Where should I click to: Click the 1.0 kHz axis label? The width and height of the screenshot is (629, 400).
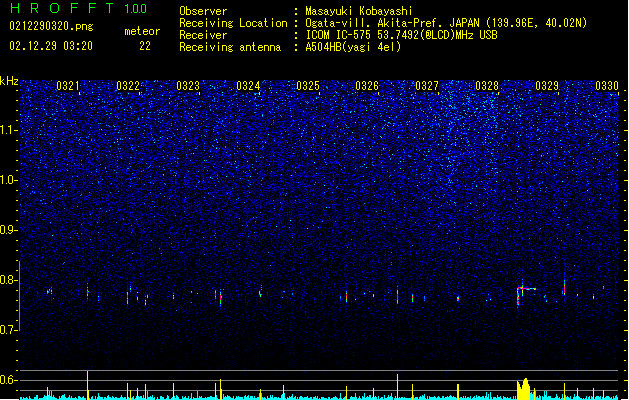(x=8, y=180)
